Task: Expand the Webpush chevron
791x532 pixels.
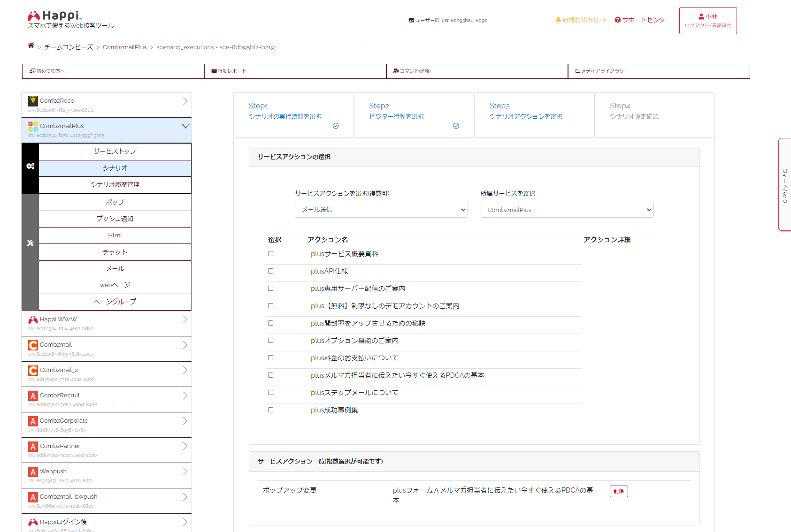Action: pos(185,471)
